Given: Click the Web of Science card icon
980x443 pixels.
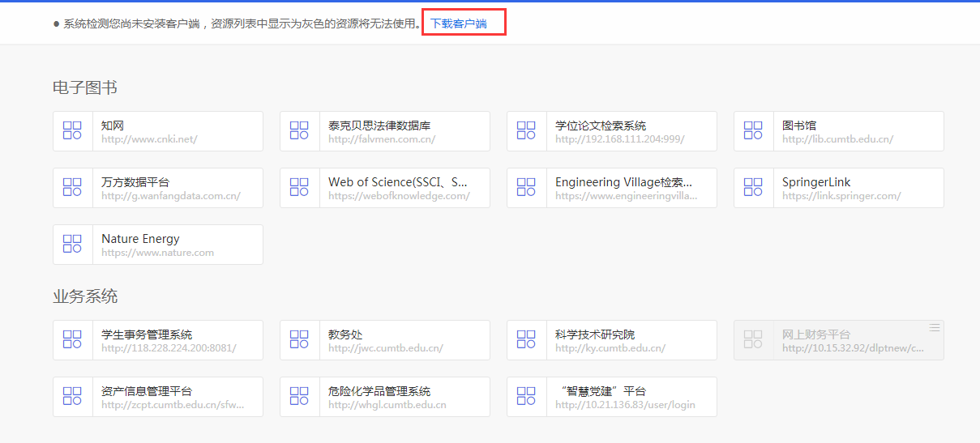Looking at the screenshot, I should click(299, 188).
